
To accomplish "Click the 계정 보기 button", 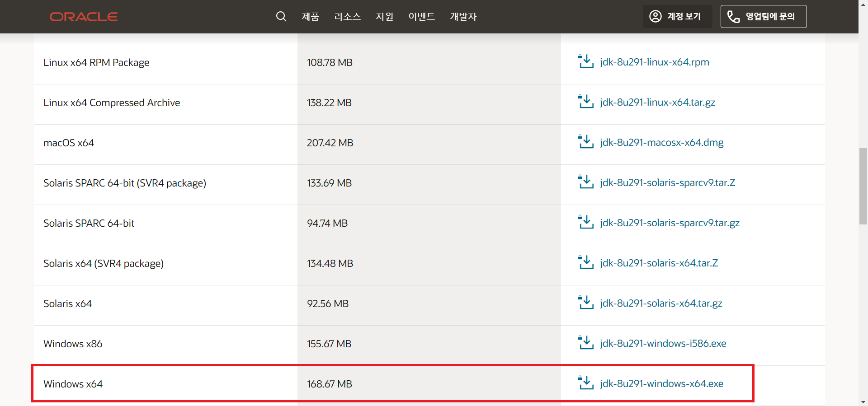I will 677,16.
